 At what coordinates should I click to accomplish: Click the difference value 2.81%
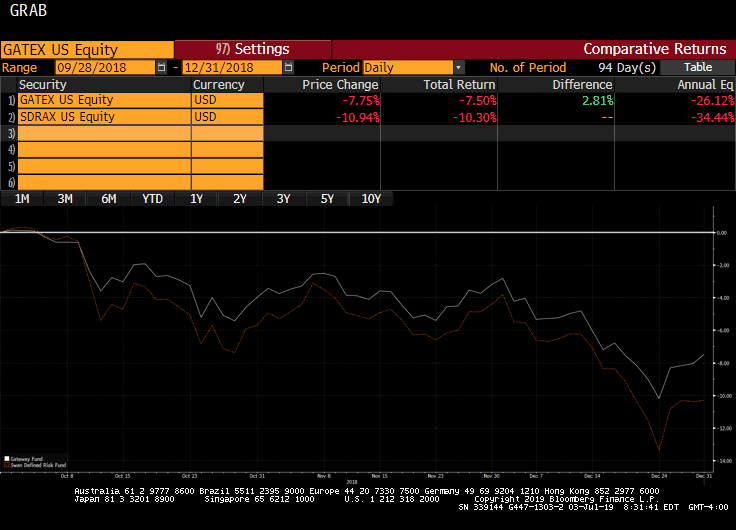point(598,100)
